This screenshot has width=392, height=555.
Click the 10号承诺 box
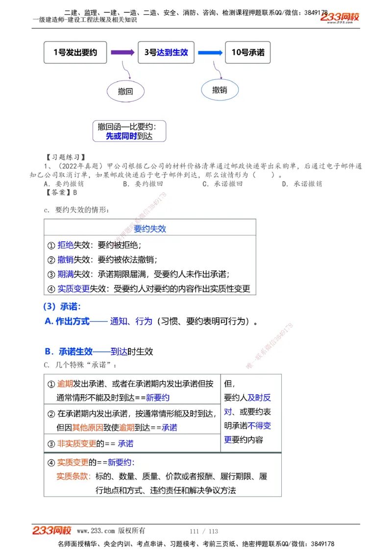[248, 52]
